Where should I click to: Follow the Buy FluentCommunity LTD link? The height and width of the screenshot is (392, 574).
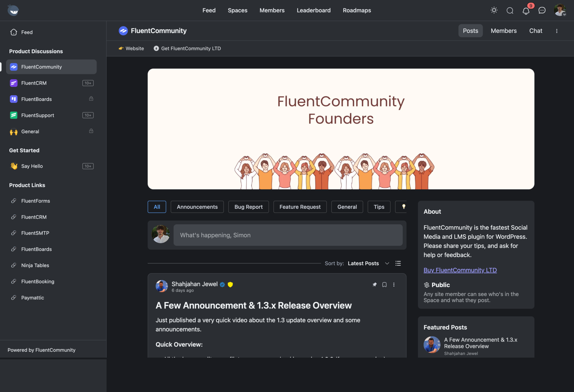point(460,270)
